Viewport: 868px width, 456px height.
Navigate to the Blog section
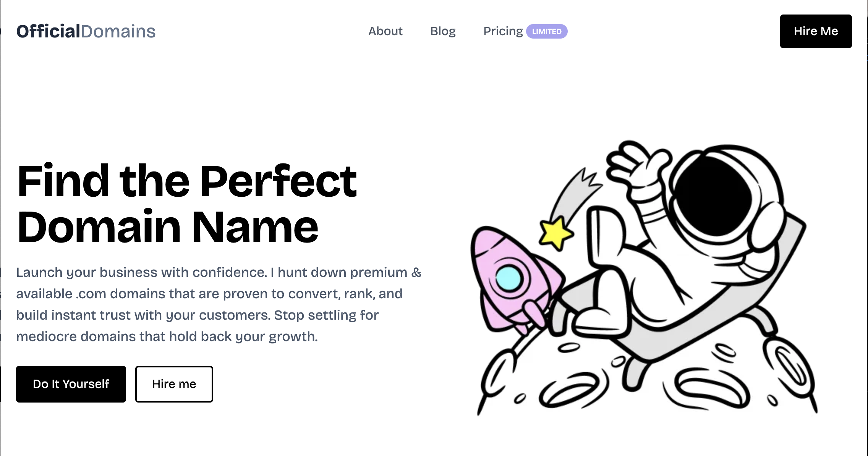click(x=443, y=31)
